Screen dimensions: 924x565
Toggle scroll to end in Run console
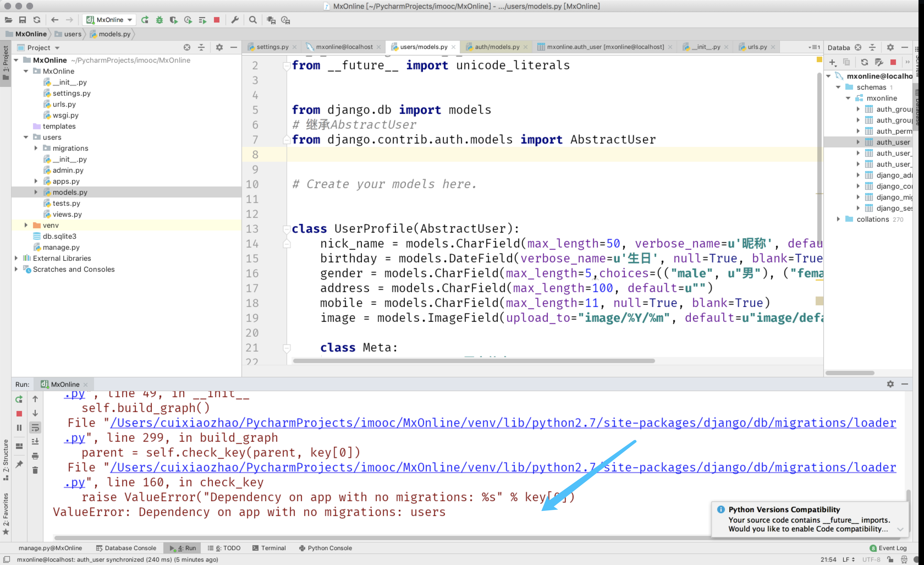pos(35,441)
